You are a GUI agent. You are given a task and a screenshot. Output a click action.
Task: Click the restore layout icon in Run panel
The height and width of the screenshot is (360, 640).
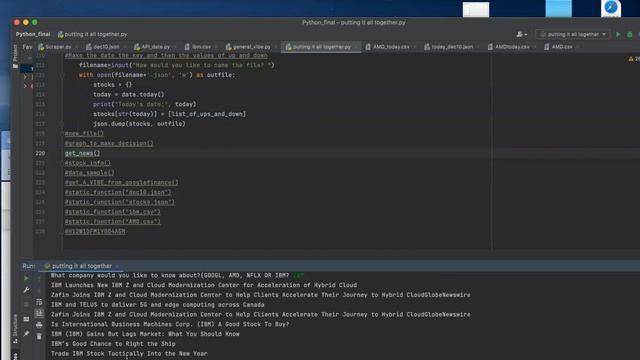(26, 319)
